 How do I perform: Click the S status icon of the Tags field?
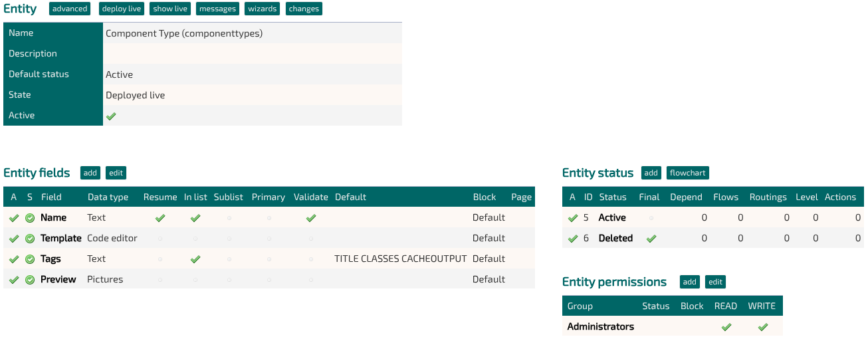30,259
